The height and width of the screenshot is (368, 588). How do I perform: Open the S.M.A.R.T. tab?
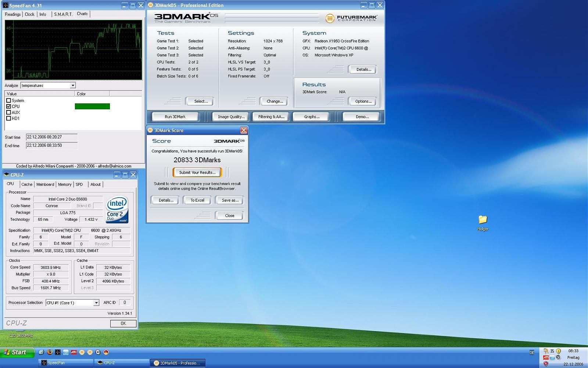(63, 14)
